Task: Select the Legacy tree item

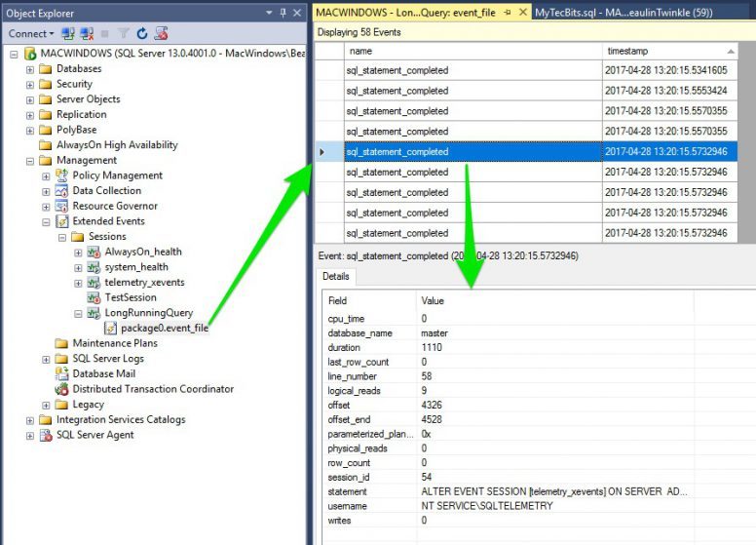Action: point(89,405)
